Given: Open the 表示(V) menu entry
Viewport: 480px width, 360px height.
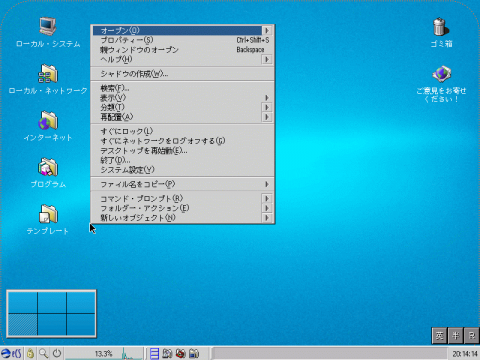Looking at the screenshot, I should 182,98.
